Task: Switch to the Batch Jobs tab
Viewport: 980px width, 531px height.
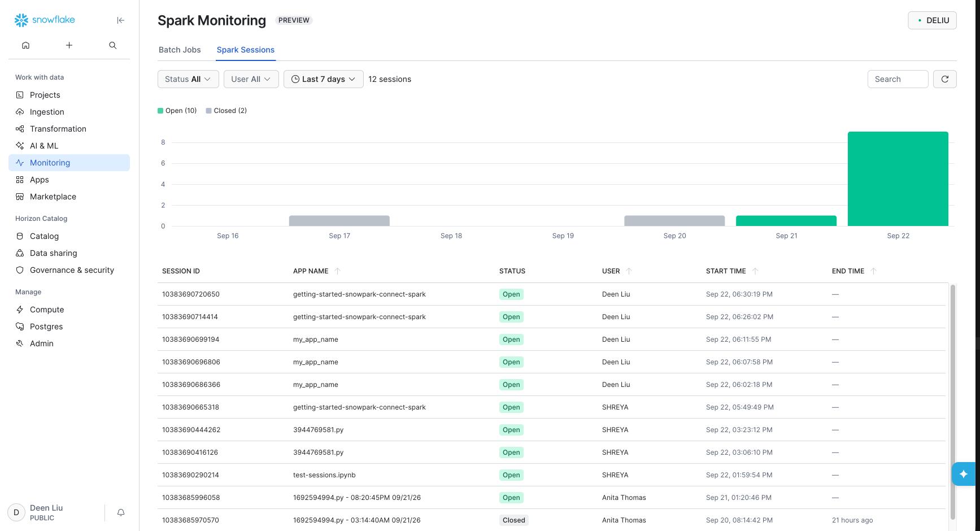Action: (180, 50)
